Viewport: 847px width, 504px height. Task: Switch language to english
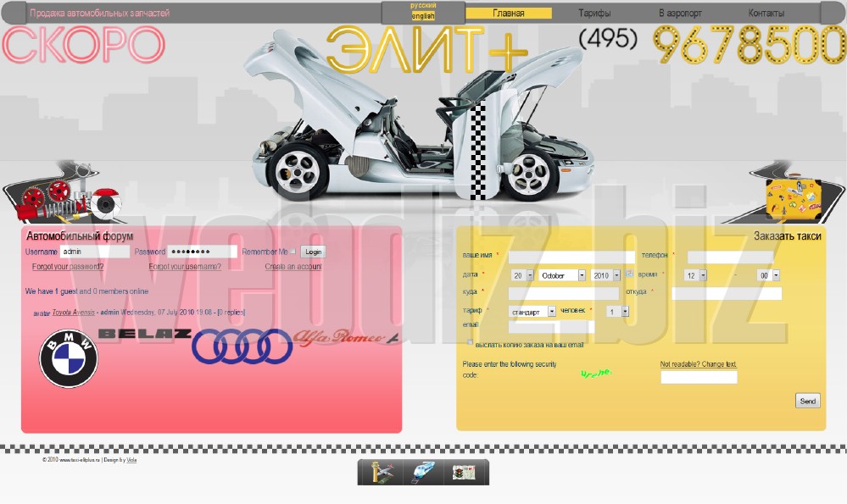[x=423, y=15]
